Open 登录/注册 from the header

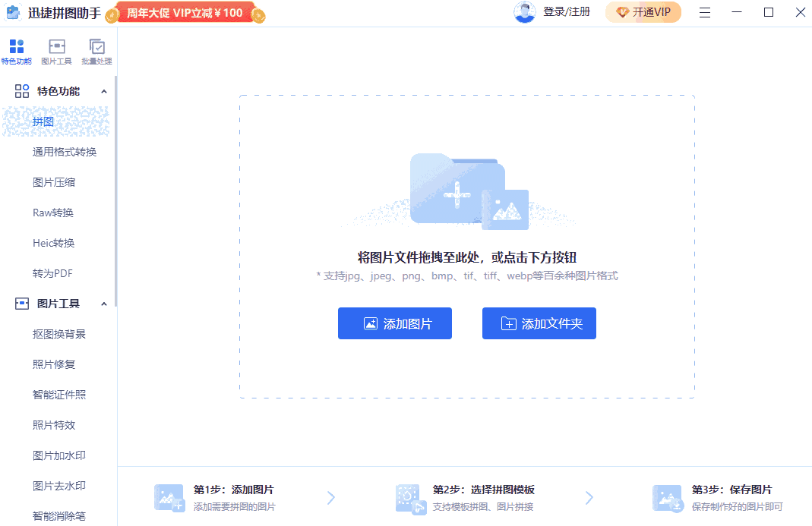pos(565,12)
